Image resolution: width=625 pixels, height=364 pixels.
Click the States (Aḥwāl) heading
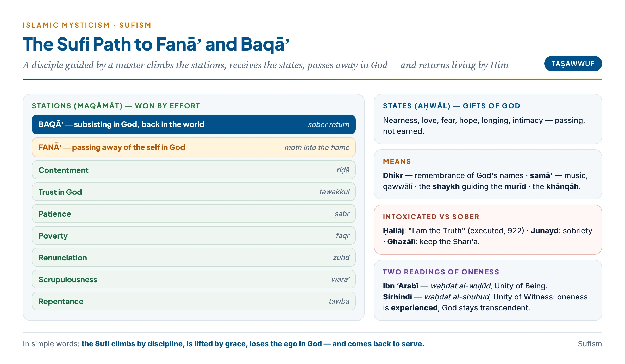pos(452,106)
